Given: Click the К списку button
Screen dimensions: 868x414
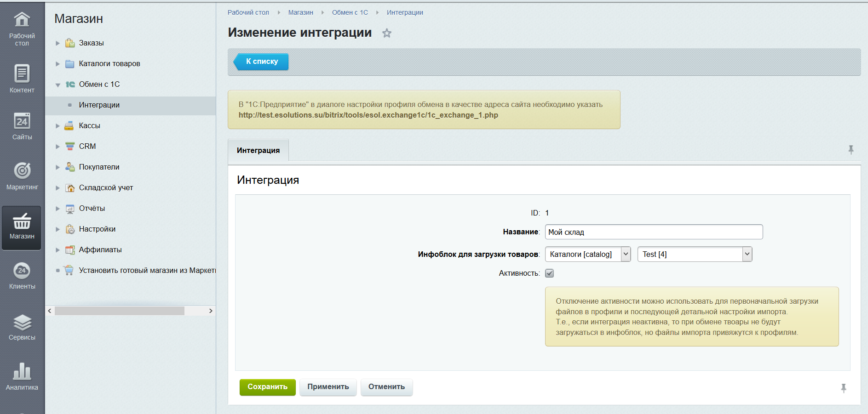Looking at the screenshot, I should pyautogui.click(x=261, y=62).
